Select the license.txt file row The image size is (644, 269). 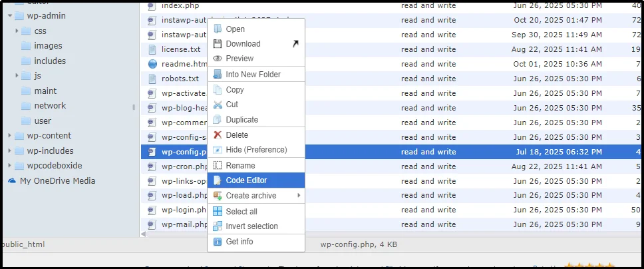pos(393,49)
